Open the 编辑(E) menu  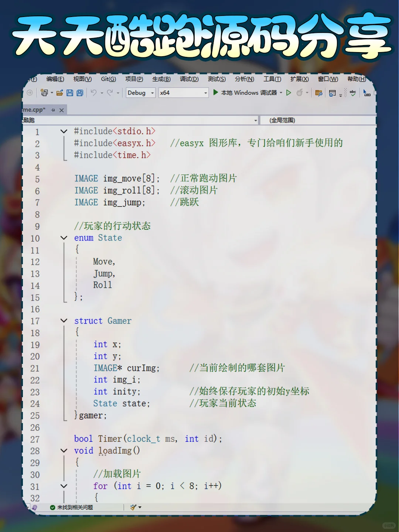tap(55, 79)
